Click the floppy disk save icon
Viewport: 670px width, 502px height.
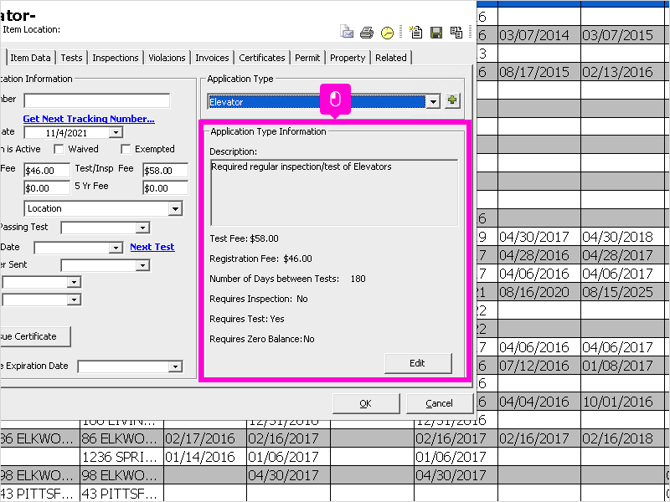pyautogui.click(x=436, y=32)
